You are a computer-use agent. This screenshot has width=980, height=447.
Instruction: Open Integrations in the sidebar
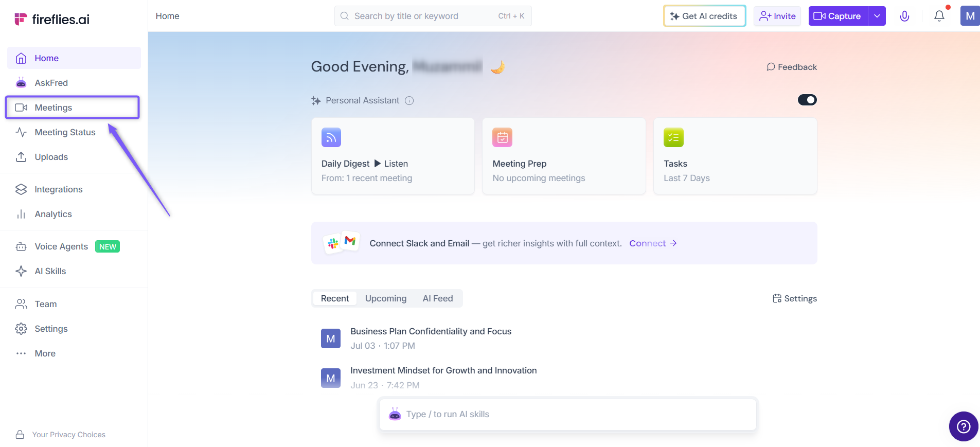pos(74,189)
